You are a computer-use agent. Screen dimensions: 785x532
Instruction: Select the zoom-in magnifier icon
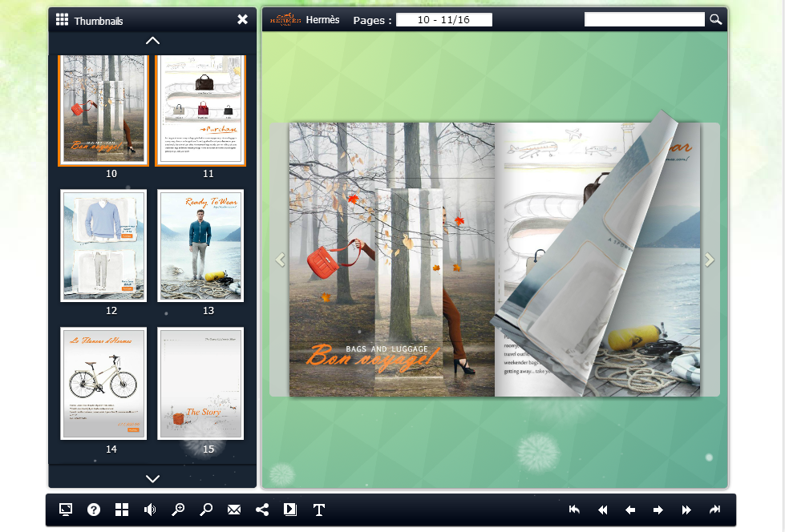point(178,510)
